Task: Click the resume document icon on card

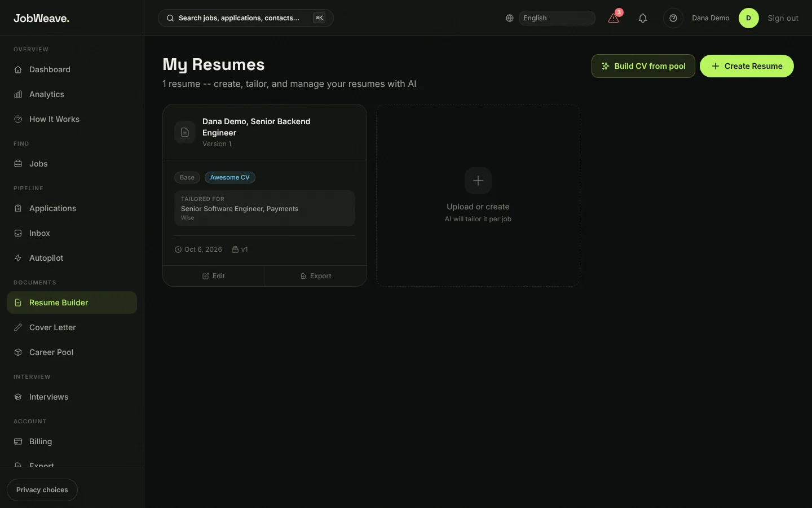Action: click(185, 133)
